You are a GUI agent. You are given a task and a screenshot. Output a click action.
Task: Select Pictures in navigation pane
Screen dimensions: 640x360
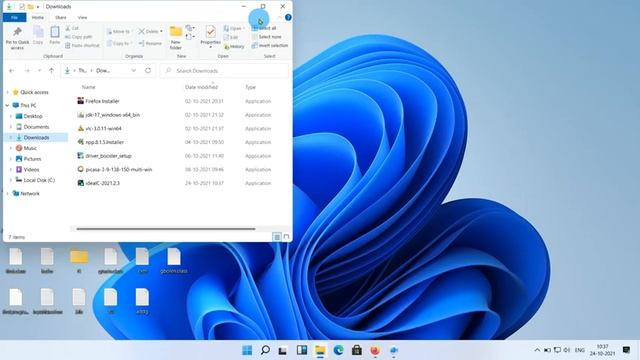32,159
